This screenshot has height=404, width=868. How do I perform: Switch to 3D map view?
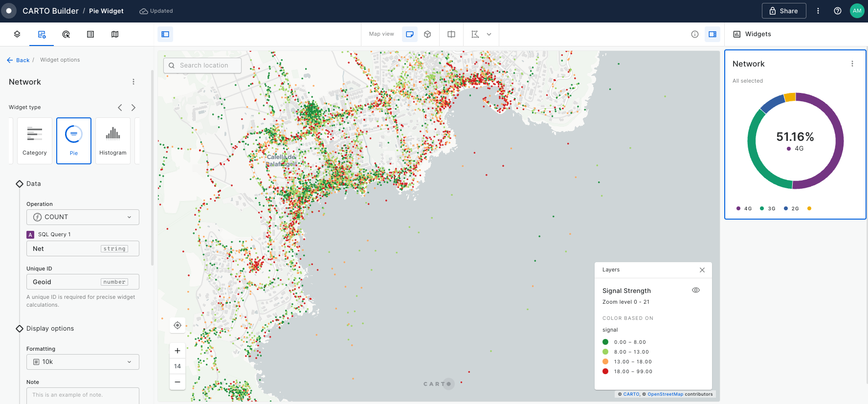click(x=427, y=34)
